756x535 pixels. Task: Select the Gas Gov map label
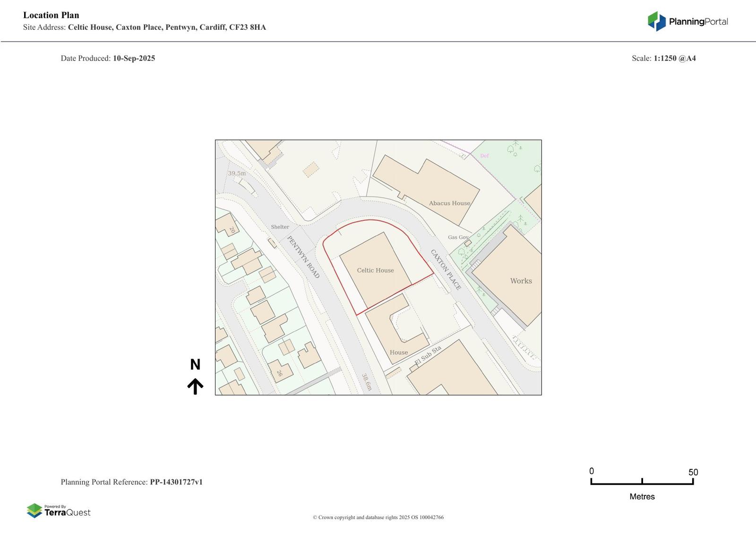(458, 237)
